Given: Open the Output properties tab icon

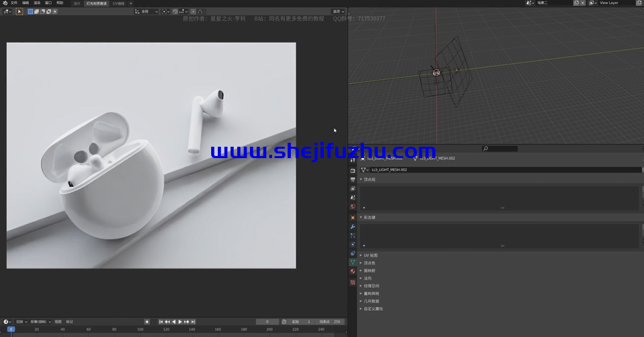Looking at the screenshot, I should pyautogui.click(x=353, y=180).
